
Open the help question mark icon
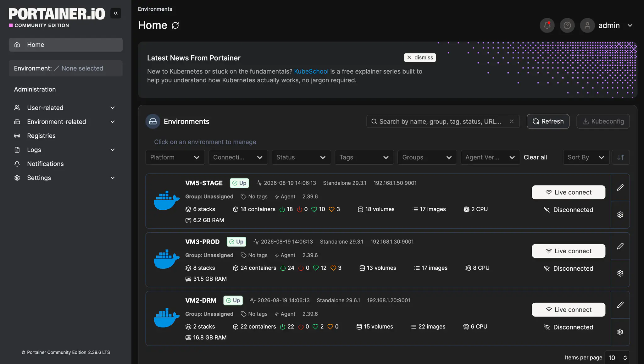[567, 25]
